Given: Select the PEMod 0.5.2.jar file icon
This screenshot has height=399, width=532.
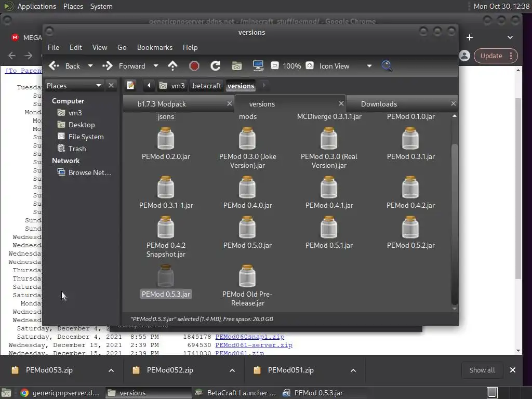Looking at the screenshot, I should 410,228.
